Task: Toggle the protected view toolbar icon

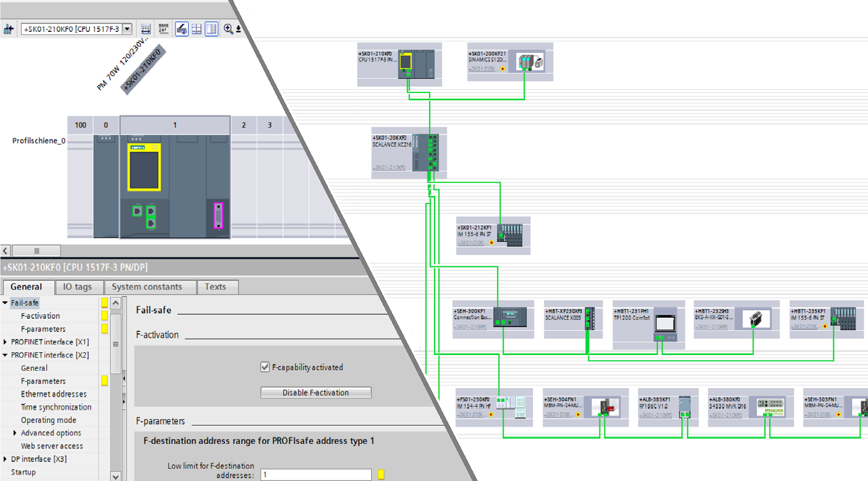Action: (x=181, y=29)
